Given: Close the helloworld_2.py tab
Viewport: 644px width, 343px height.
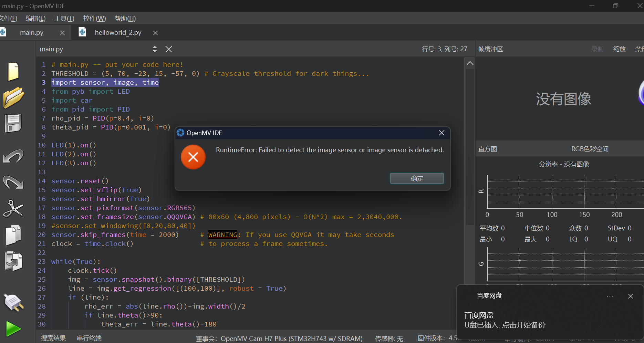Looking at the screenshot, I should [155, 33].
